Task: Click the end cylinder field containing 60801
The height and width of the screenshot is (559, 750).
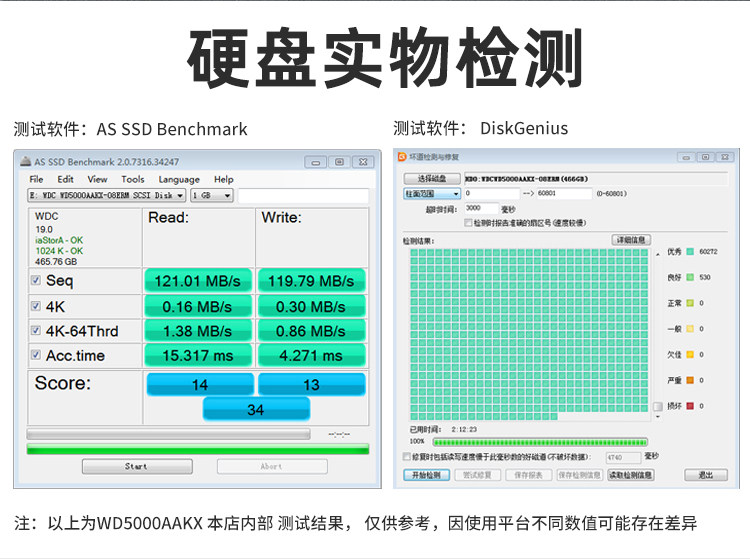Action: pyautogui.click(x=564, y=193)
